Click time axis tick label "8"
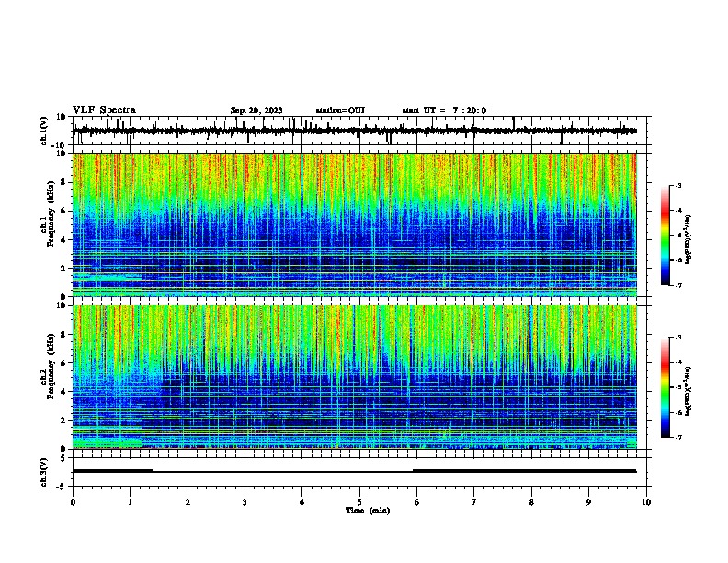The width and height of the screenshot is (728, 563). pos(531,502)
